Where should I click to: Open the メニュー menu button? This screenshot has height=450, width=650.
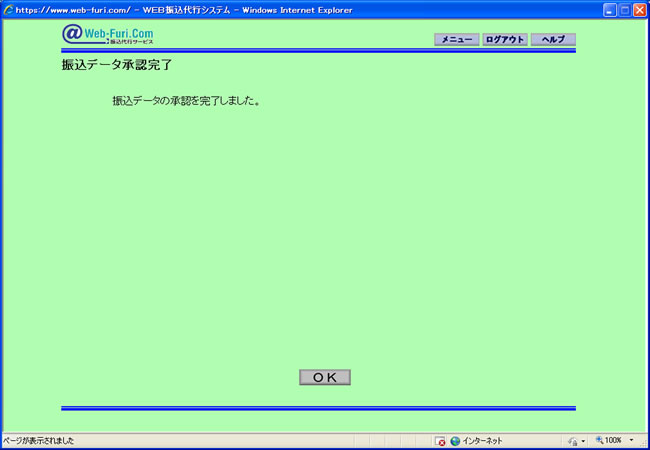pos(456,40)
